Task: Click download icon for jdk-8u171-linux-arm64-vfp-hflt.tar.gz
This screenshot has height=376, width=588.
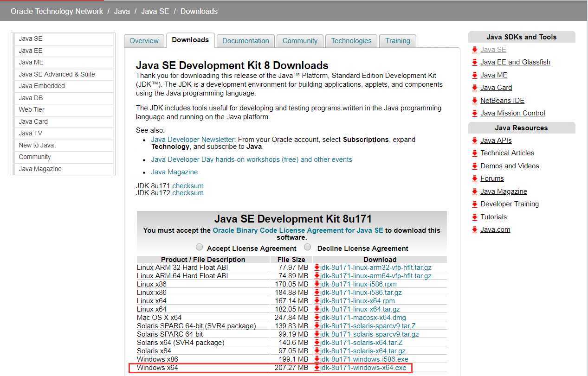Action: [317, 276]
